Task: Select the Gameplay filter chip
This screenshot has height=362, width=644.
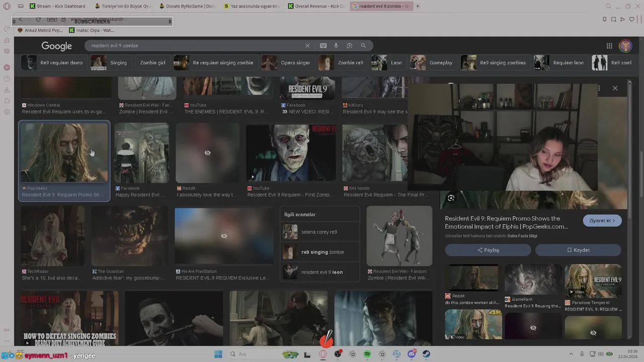Action: (433, 63)
